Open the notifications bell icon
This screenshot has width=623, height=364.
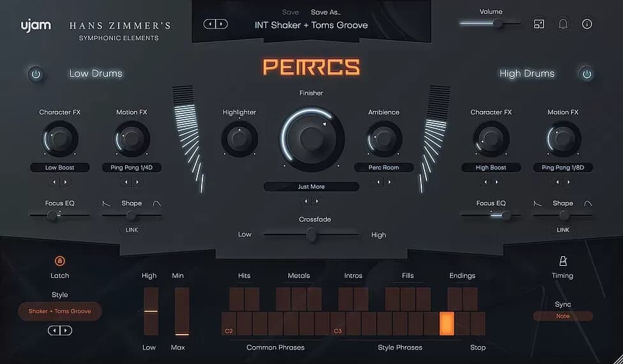[x=563, y=24]
